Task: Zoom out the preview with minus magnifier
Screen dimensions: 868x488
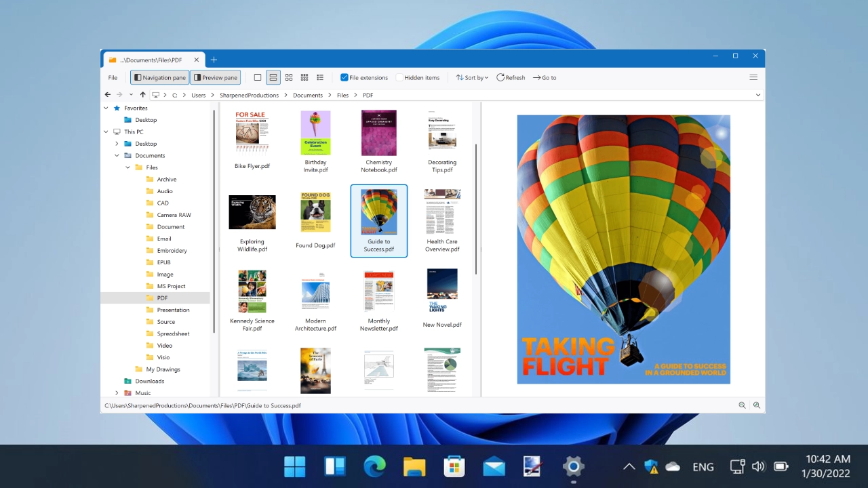Action: point(742,405)
